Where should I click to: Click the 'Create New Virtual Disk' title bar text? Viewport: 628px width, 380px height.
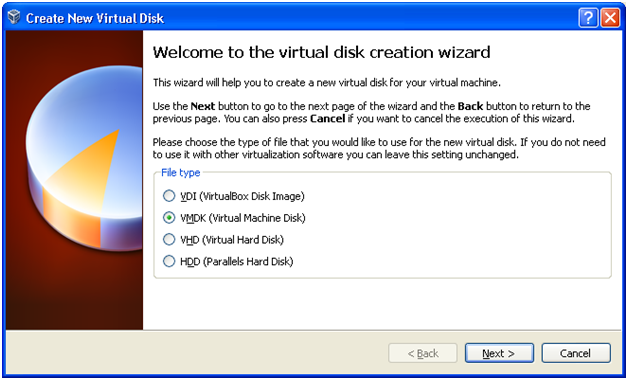pos(95,18)
